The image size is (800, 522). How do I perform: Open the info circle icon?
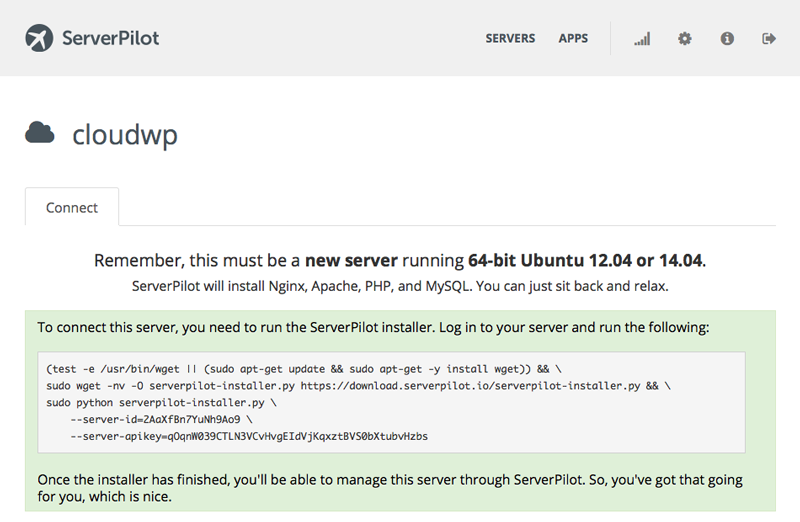pyautogui.click(x=727, y=38)
